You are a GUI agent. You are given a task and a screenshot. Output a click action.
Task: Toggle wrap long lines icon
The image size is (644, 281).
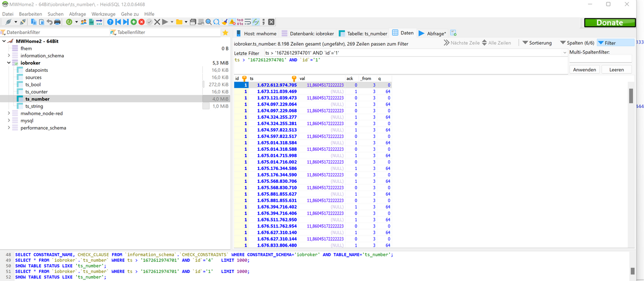click(248, 22)
